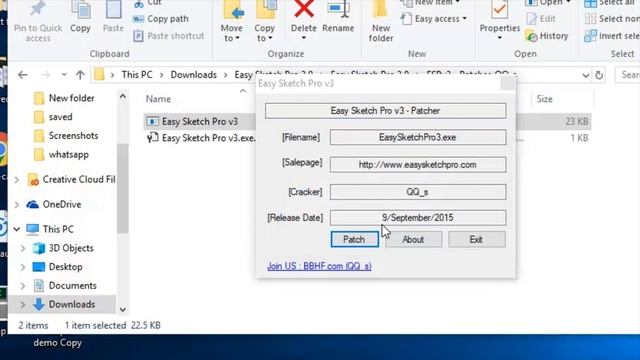Open address bar history dropdown
This screenshot has height=360, width=640.
point(586,76)
